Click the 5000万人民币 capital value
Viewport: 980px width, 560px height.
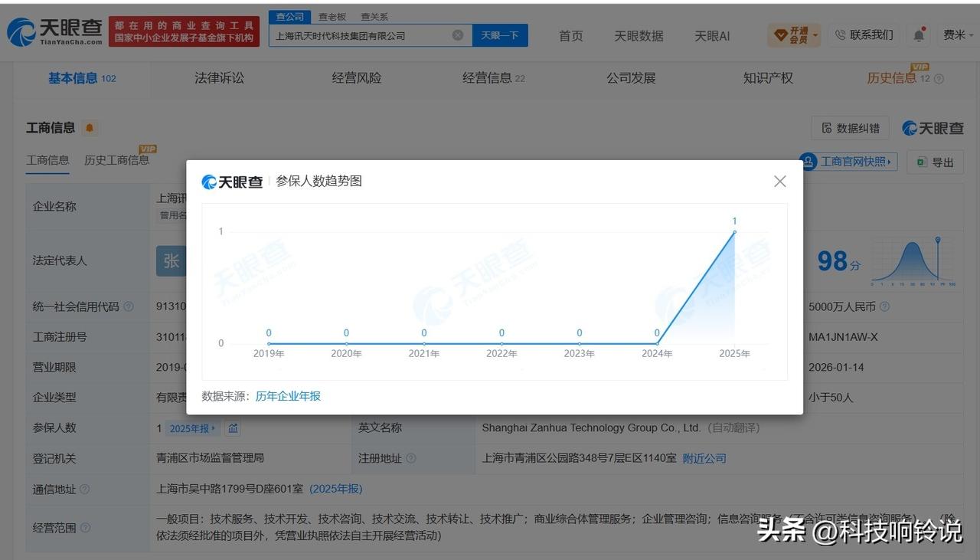841,306
